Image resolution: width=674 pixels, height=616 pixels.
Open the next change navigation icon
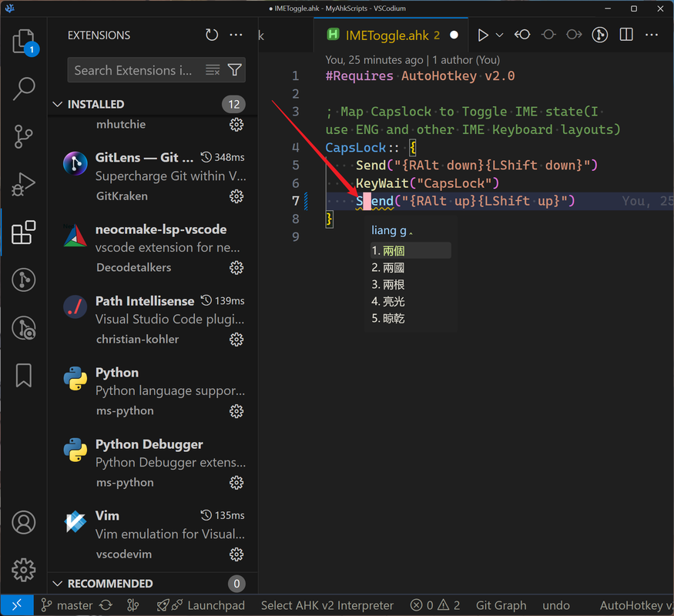click(x=575, y=35)
